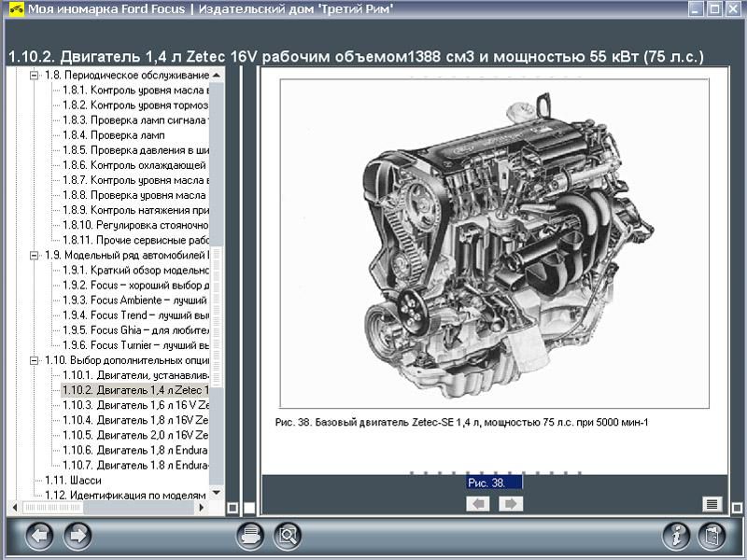
Task: Collapse section 1.8 Периодическое обслуживание
Action: [35, 75]
